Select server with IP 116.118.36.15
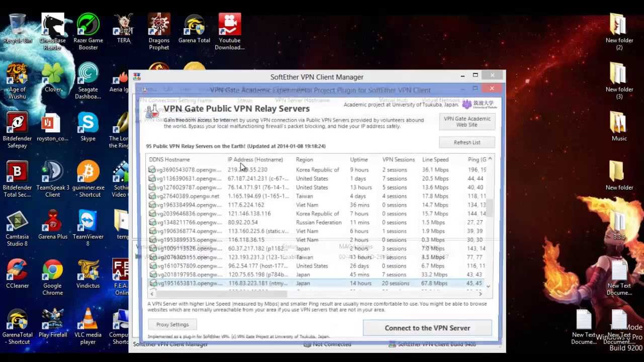This screenshot has height=362, width=644. pos(316,240)
